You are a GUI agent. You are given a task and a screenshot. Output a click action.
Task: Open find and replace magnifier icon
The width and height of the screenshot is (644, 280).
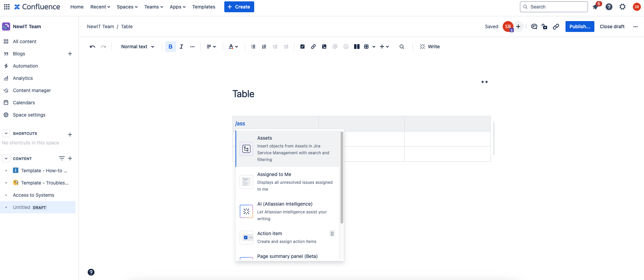coord(402,47)
